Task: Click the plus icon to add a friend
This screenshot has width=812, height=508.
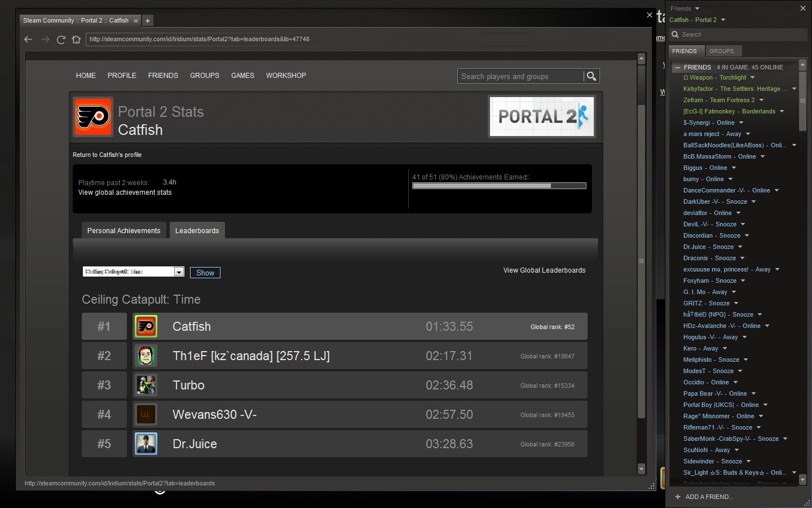Action: 678,497
